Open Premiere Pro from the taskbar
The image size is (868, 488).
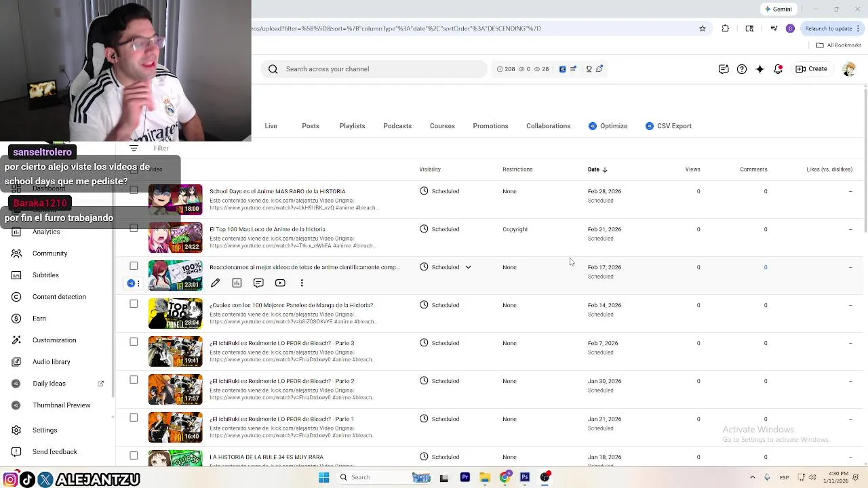pos(465,477)
